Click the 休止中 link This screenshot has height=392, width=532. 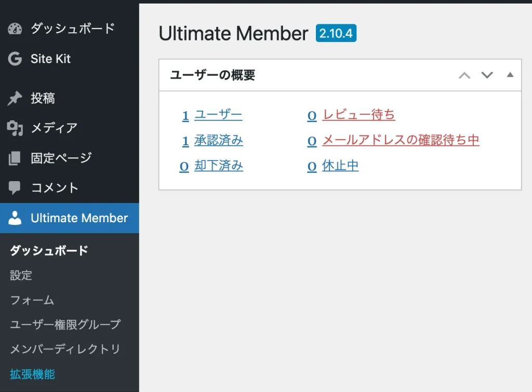pos(340,166)
